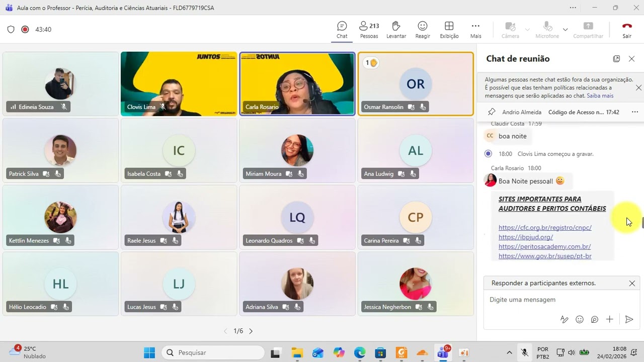The width and height of the screenshot is (644, 362).
Task: Open the Windows Start menu
Action: 149,352
